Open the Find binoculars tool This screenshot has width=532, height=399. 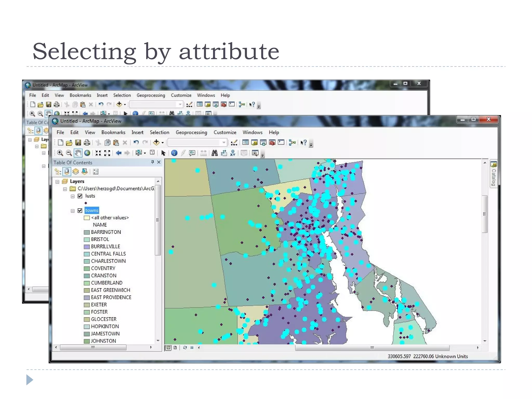pos(215,153)
